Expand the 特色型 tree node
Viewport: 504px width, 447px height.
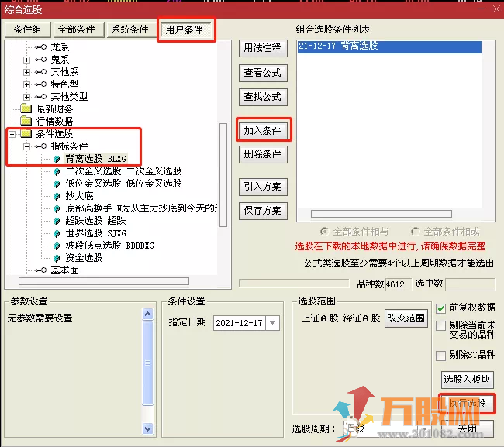[x=26, y=84]
